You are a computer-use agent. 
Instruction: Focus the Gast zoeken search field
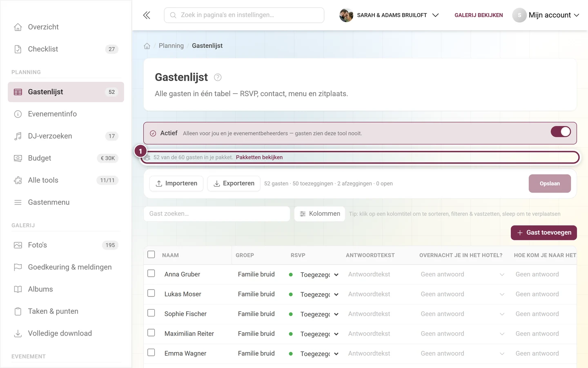click(217, 214)
